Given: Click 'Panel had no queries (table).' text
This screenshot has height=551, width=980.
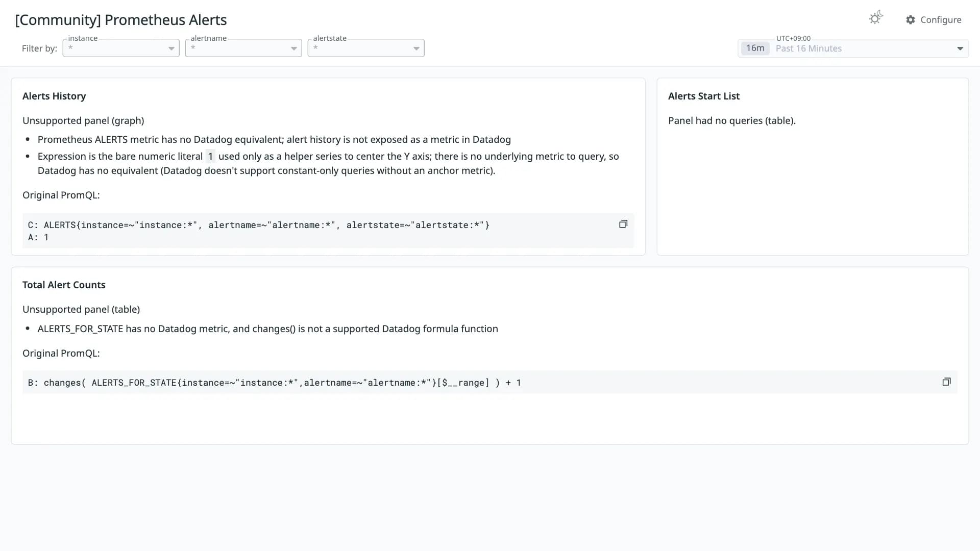Looking at the screenshot, I should (x=732, y=120).
